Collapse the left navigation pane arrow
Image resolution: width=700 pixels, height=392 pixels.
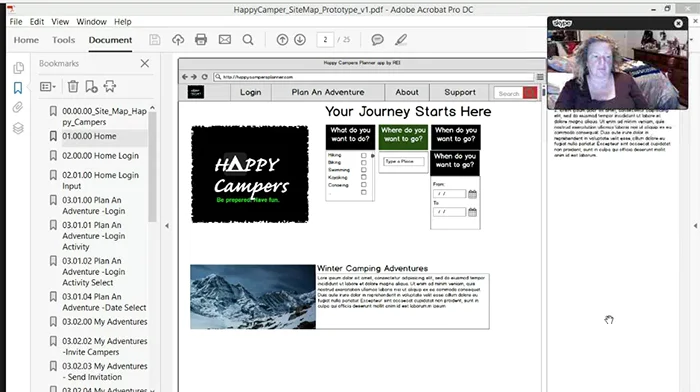pyautogui.click(x=167, y=226)
